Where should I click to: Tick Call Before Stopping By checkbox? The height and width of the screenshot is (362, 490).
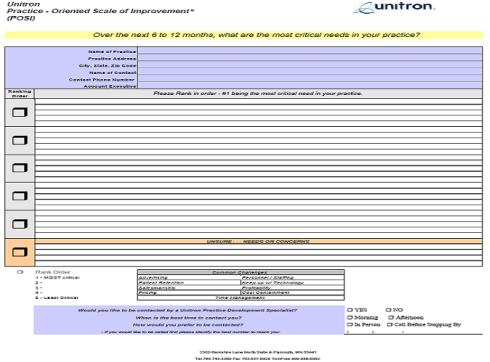[x=390, y=324]
